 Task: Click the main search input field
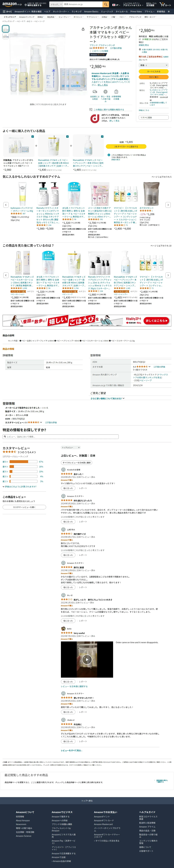(x=83, y=4)
